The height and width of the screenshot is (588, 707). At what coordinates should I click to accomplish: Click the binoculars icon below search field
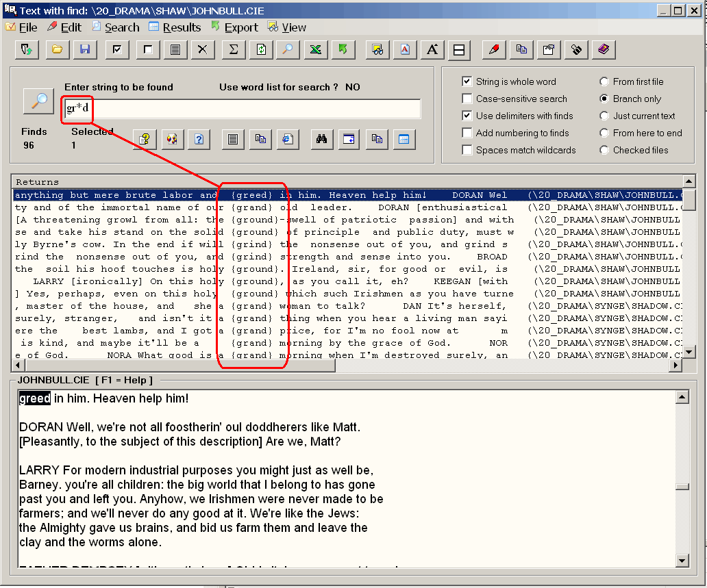pyautogui.click(x=321, y=139)
